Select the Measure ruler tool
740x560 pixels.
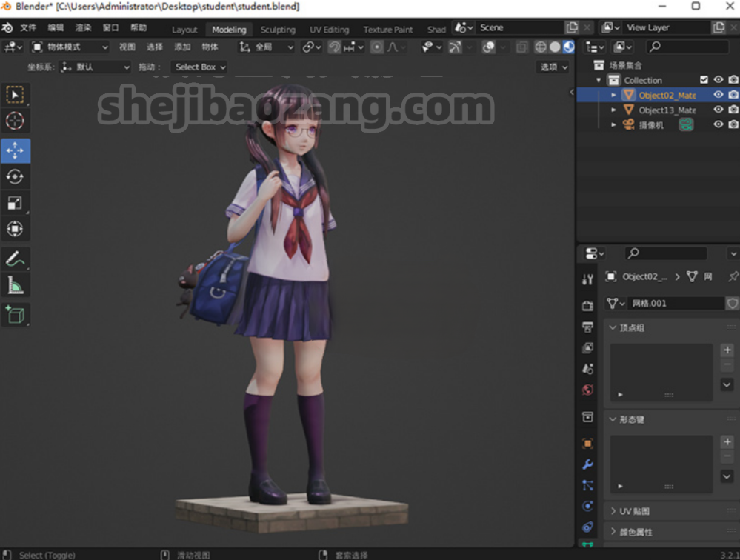tap(15, 285)
